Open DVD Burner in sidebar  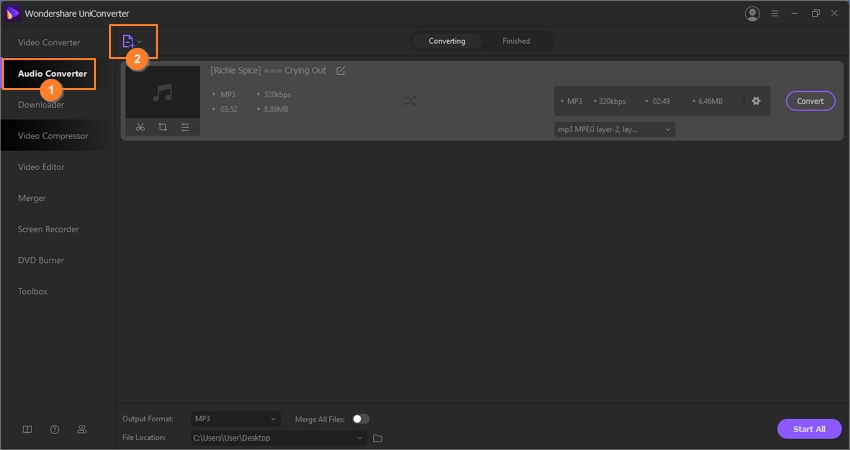click(x=41, y=260)
